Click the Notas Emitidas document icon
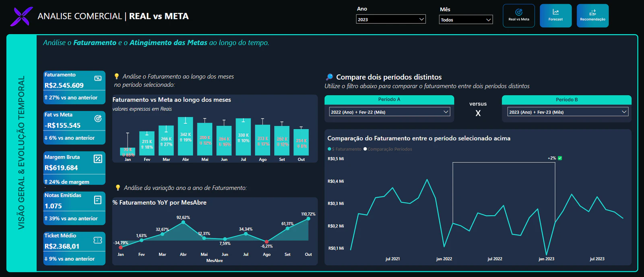The width and height of the screenshot is (644, 277). point(98,200)
